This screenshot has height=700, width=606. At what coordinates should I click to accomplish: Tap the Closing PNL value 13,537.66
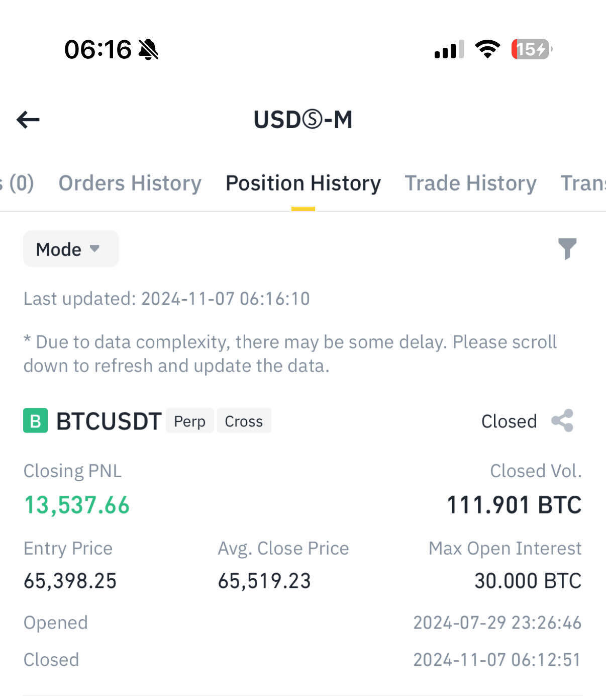(x=77, y=505)
